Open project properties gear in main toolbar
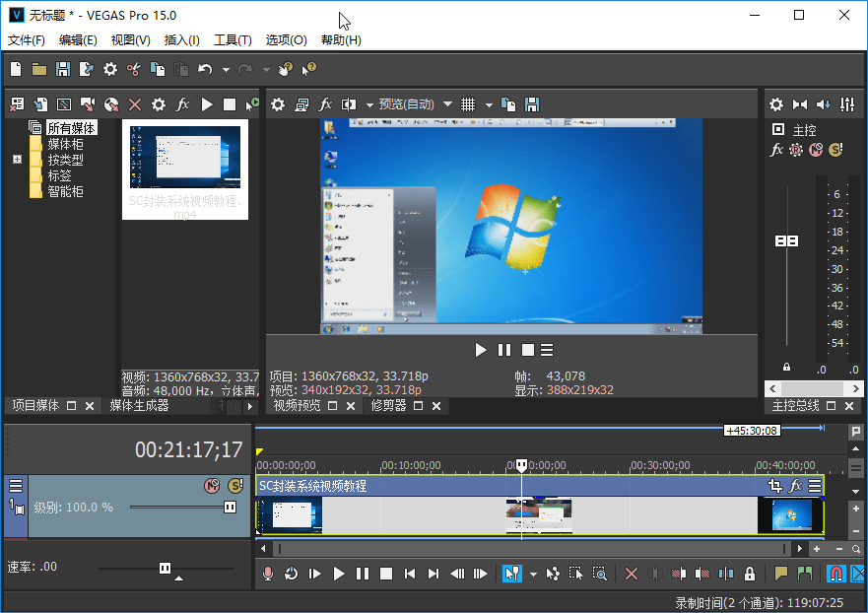This screenshot has width=868, height=613. [110, 69]
